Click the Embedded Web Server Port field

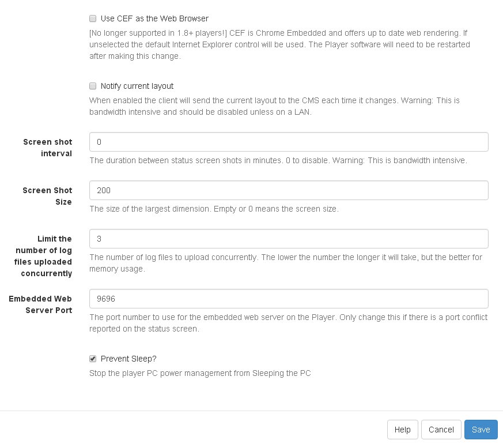click(289, 299)
